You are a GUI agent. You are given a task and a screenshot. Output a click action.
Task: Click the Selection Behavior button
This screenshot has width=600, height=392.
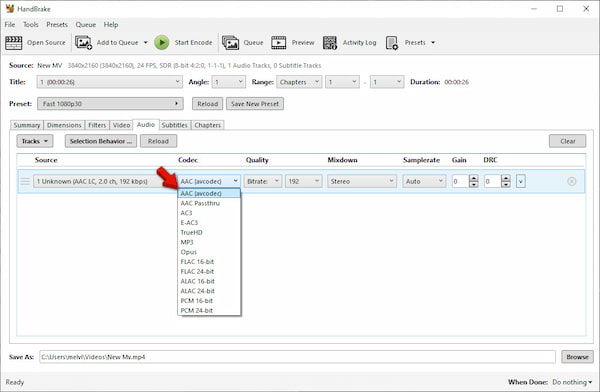tap(101, 141)
